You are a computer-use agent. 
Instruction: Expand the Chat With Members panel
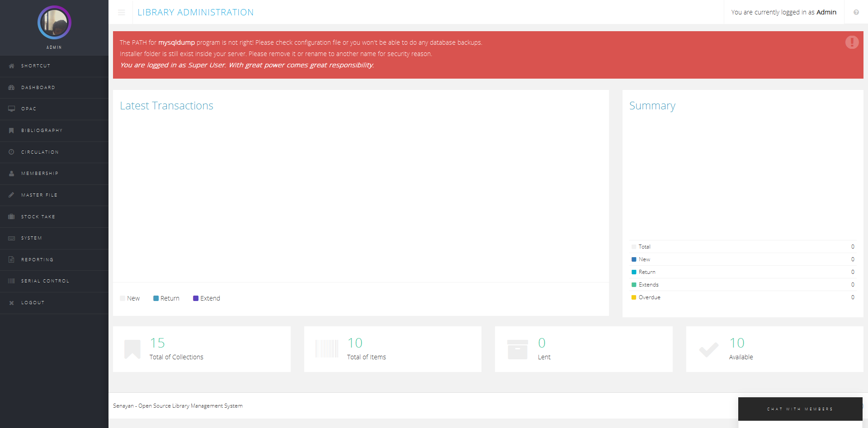click(800, 409)
